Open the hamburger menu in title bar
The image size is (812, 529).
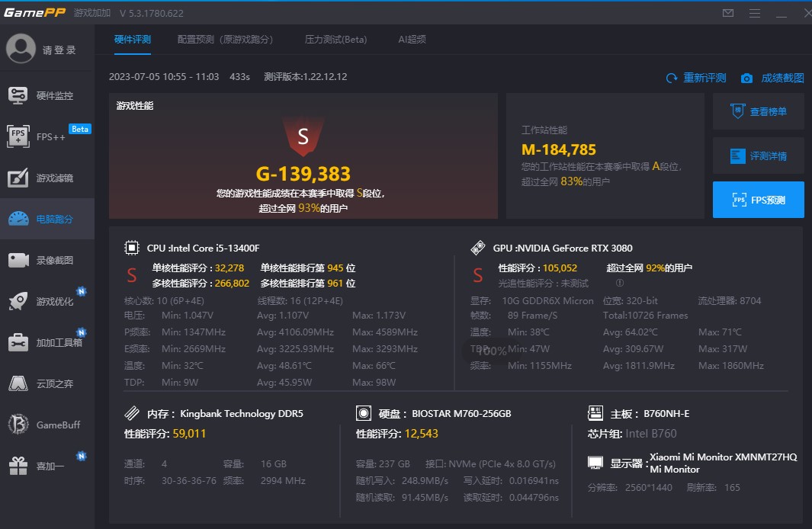click(755, 13)
